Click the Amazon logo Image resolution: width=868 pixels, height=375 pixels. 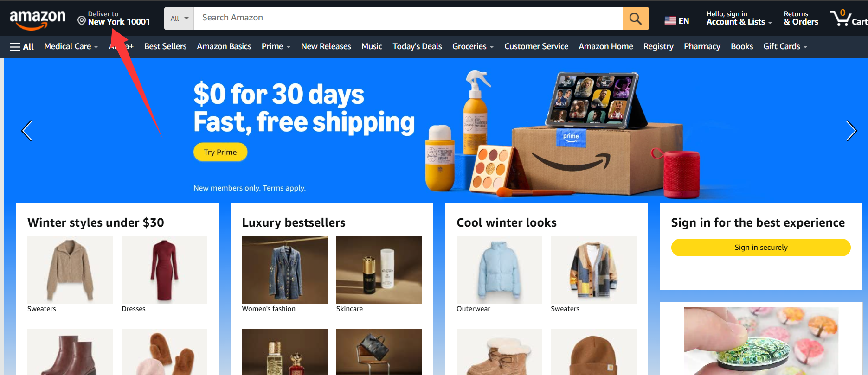(x=38, y=19)
